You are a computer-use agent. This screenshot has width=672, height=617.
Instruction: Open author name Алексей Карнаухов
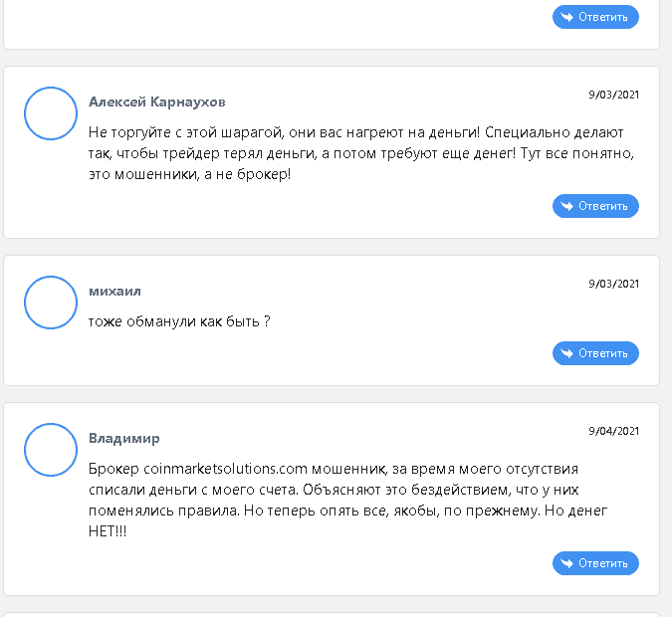156,102
